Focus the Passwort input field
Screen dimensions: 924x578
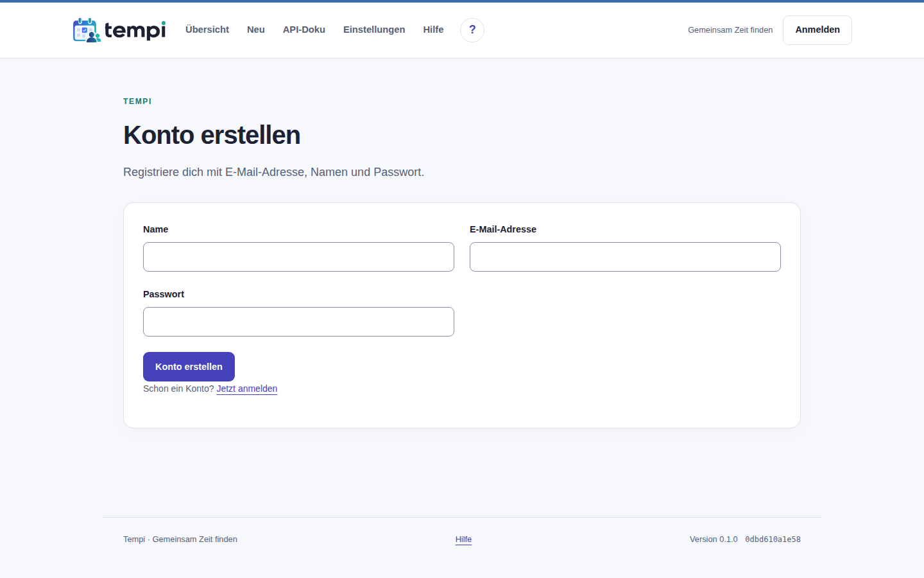[x=298, y=322]
